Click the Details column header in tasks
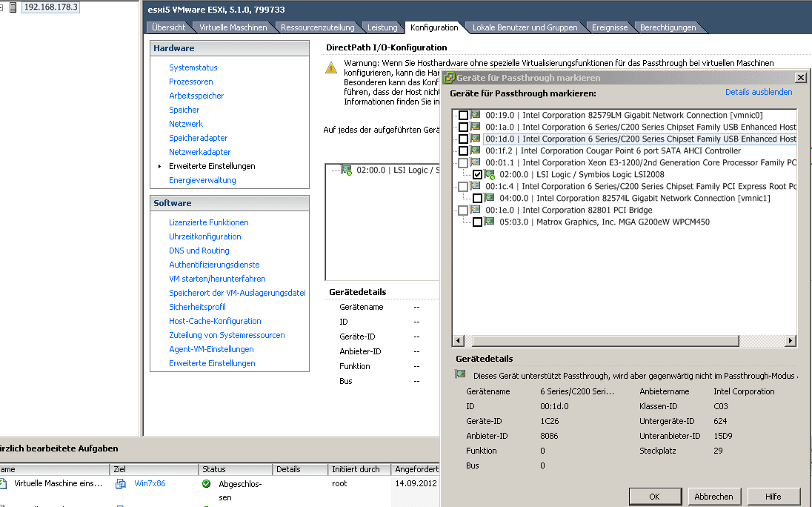This screenshot has width=812, height=507. point(300,469)
